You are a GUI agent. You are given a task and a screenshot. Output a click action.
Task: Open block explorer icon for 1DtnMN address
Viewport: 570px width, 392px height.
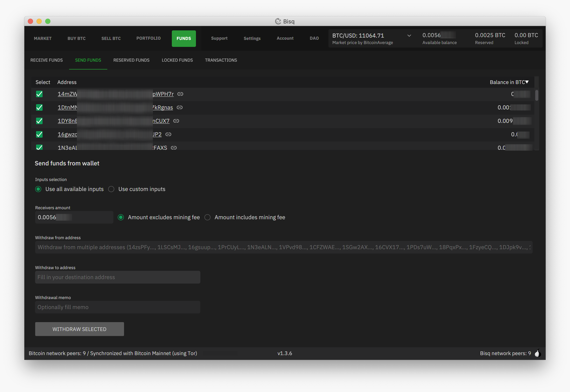click(x=179, y=108)
